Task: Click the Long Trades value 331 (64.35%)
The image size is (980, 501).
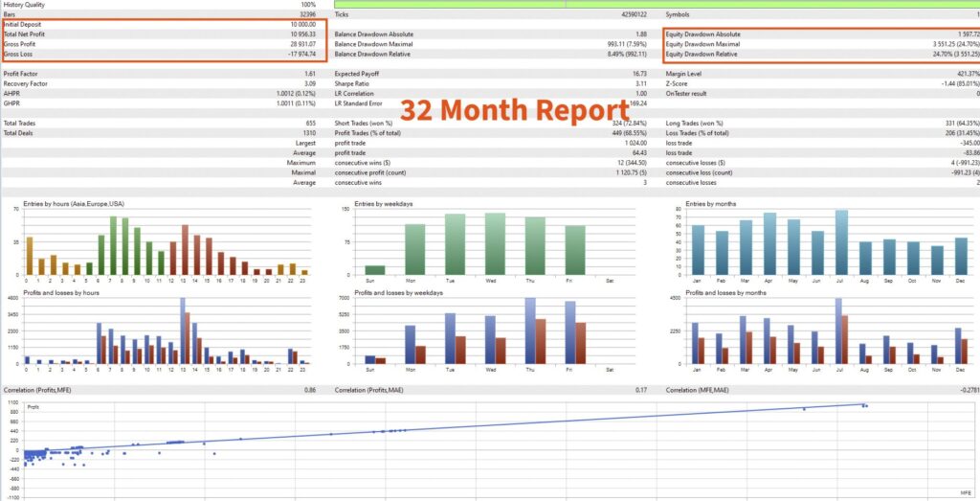Action: [x=962, y=124]
